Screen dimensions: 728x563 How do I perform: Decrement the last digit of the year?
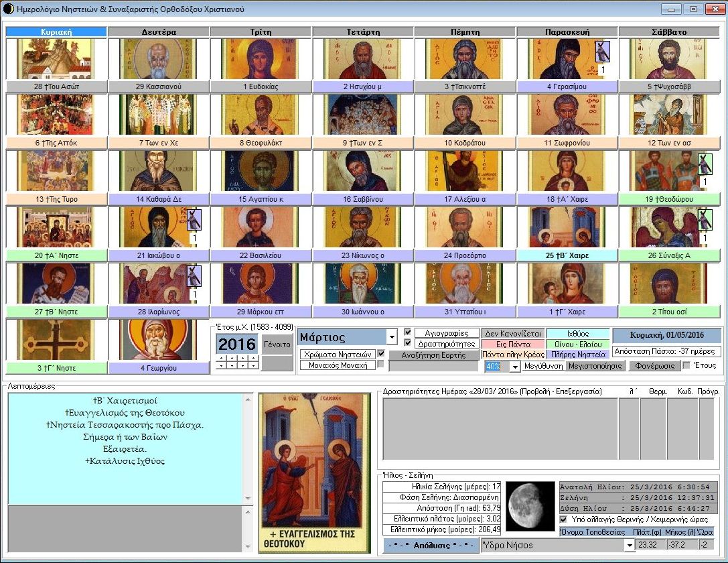click(x=253, y=365)
